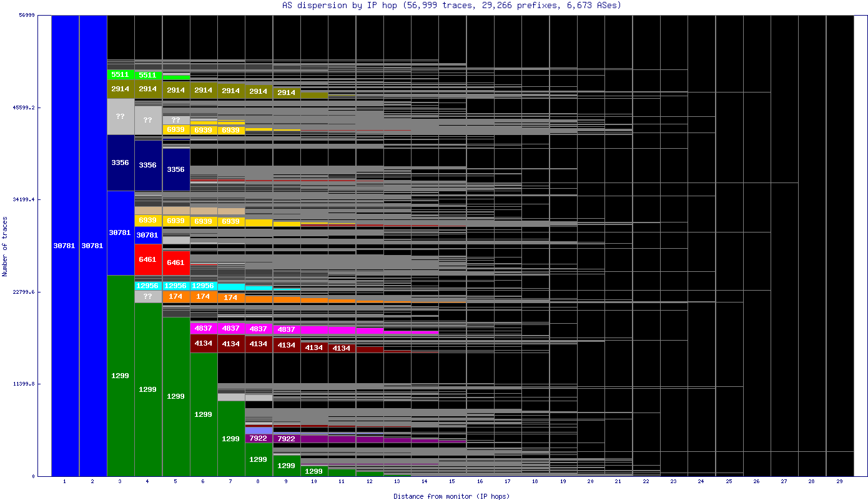
Task: Select the small blue 30781 block in hop 4
Action: pos(148,235)
